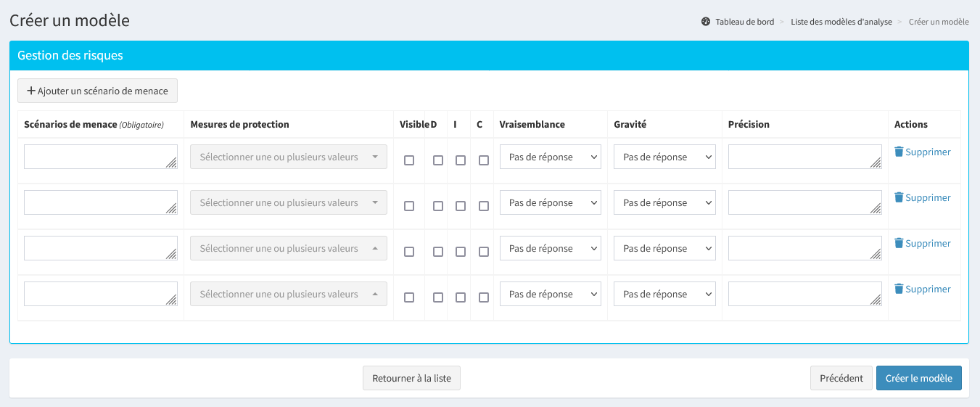This screenshot has height=407, width=980.
Task: Click the plus icon on Ajouter un scénario
Action: 31,91
